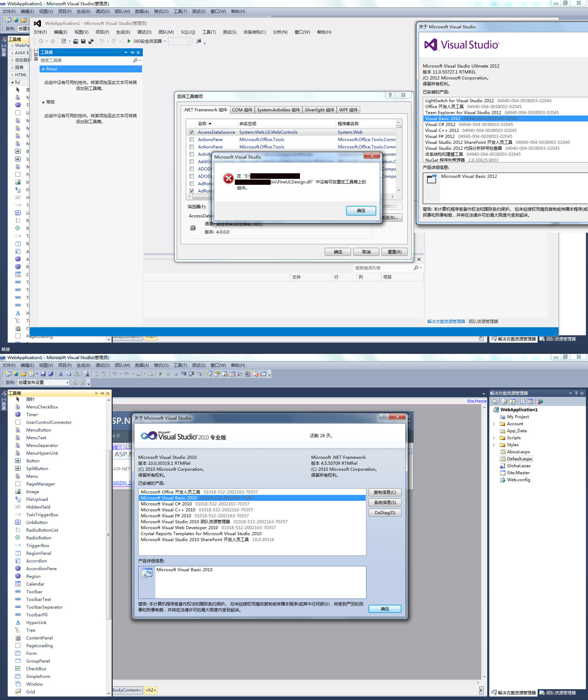
Task: Switch to the Silverlight 组件 tab
Action: pyautogui.click(x=319, y=110)
